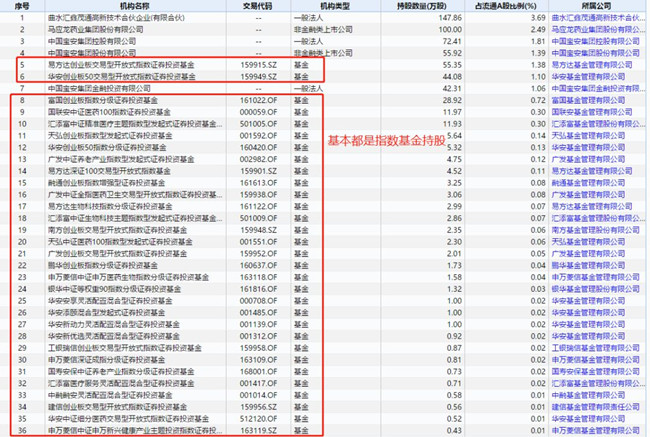Click the 2.49 percentage cell
Viewport: 650px width, 437px height.
(538, 29)
